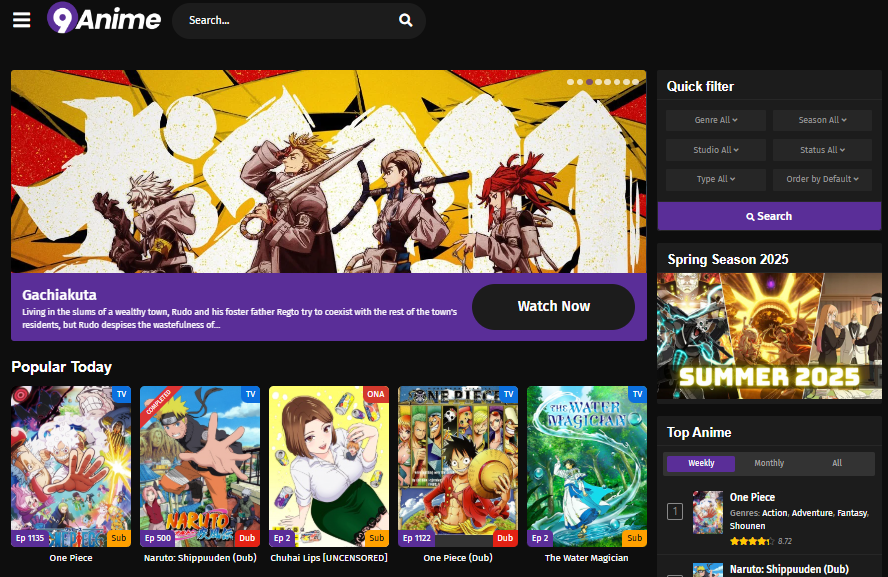Open the One Piece (Dub) poster

(x=458, y=466)
